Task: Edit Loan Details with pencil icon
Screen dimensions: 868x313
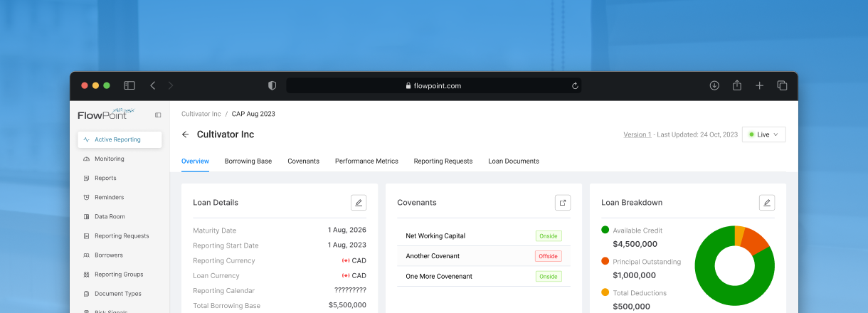Action: (x=359, y=203)
